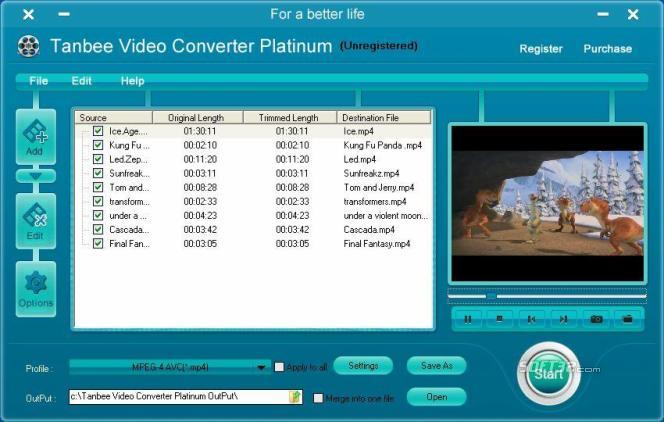664x422 pixels.
Task: Click the Original Length column header
Action: [198, 117]
